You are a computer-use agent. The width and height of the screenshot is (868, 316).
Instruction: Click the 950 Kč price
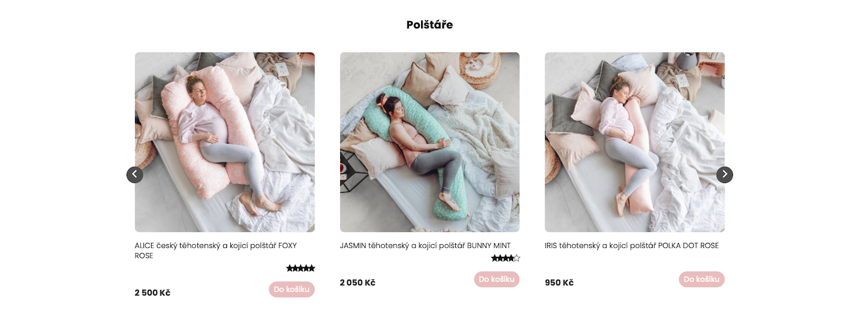pyautogui.click(x=559, y=283)
